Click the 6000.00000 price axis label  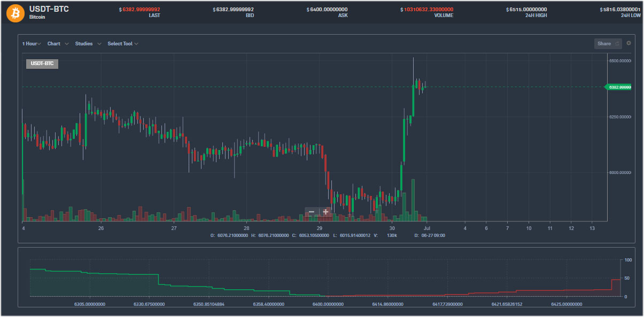pyautogui.click(x=620, y=172)
